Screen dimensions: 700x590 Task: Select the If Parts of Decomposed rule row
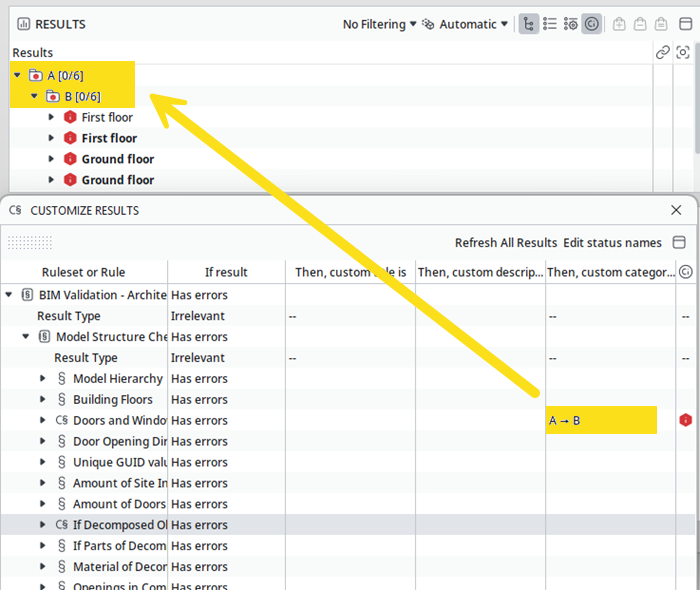tap(348, 546)
